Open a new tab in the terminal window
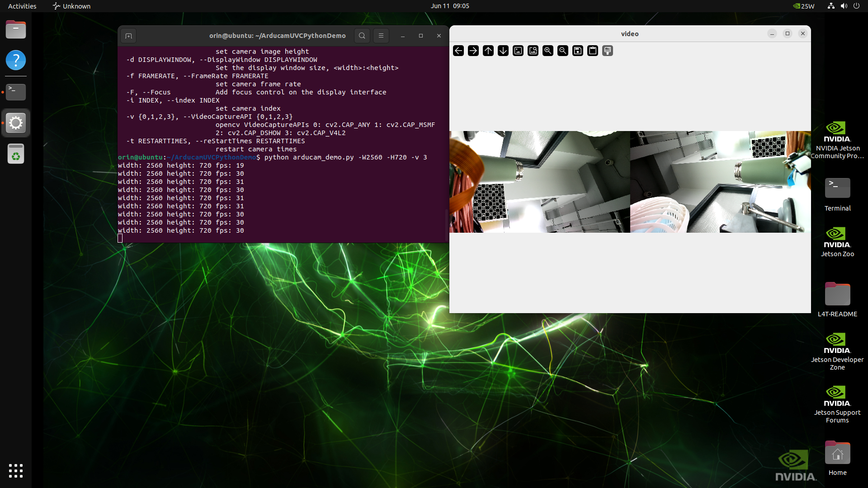 [129, 36]
